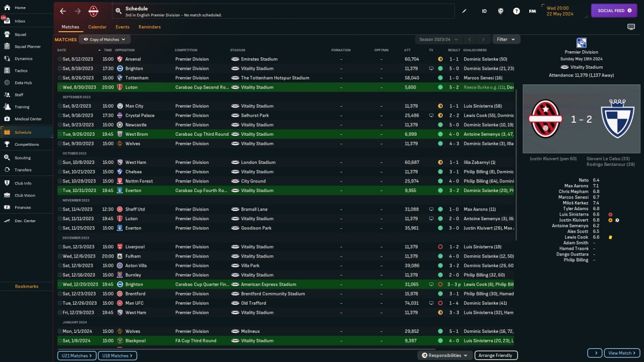This screenshot has height=362, width=644.
Task: Open the FM menu icon
Action: point(532,11)
